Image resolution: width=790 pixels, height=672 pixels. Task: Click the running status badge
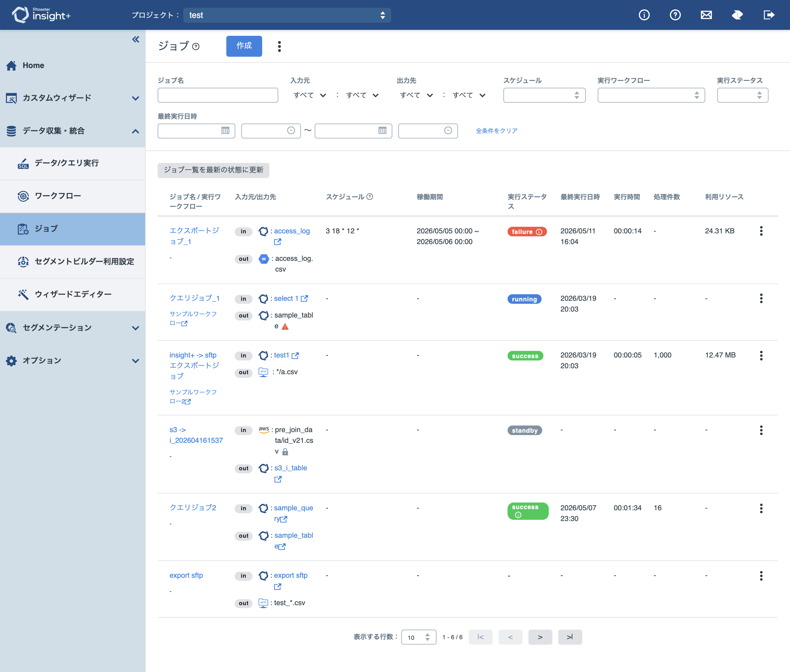[x=524, y=299]
